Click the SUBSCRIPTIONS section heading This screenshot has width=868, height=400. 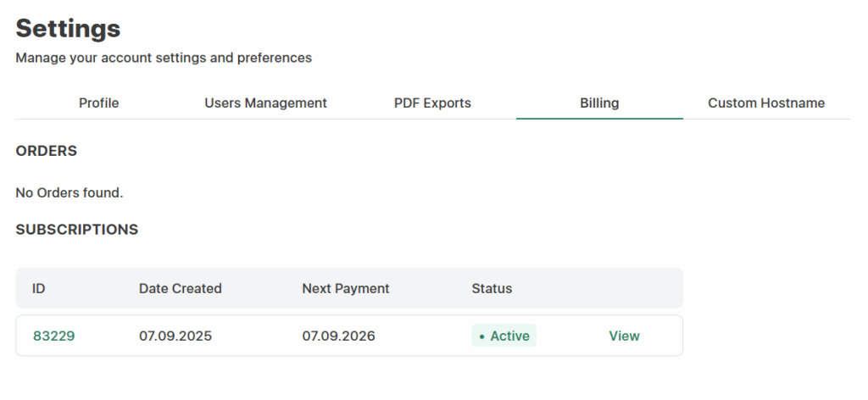point(77,230)
